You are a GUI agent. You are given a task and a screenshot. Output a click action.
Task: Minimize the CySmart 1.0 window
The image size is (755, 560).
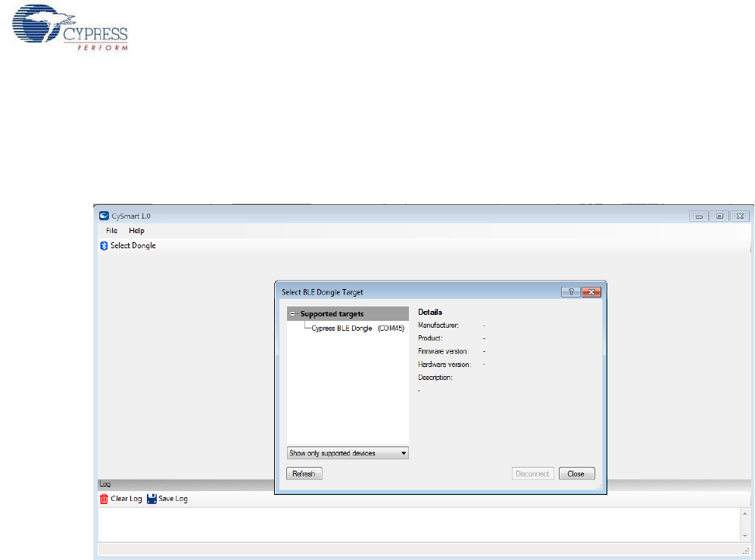point(699,216)
